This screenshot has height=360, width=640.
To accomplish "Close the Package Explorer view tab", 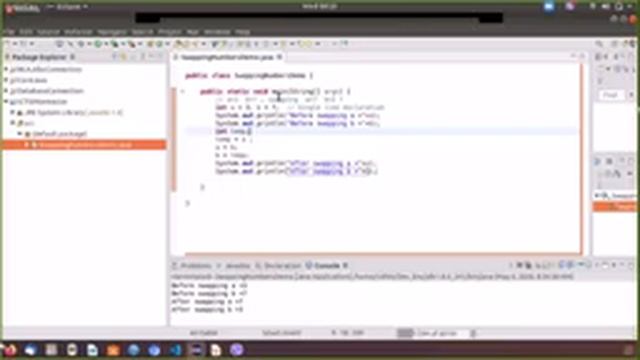I will tap(72, 57).
